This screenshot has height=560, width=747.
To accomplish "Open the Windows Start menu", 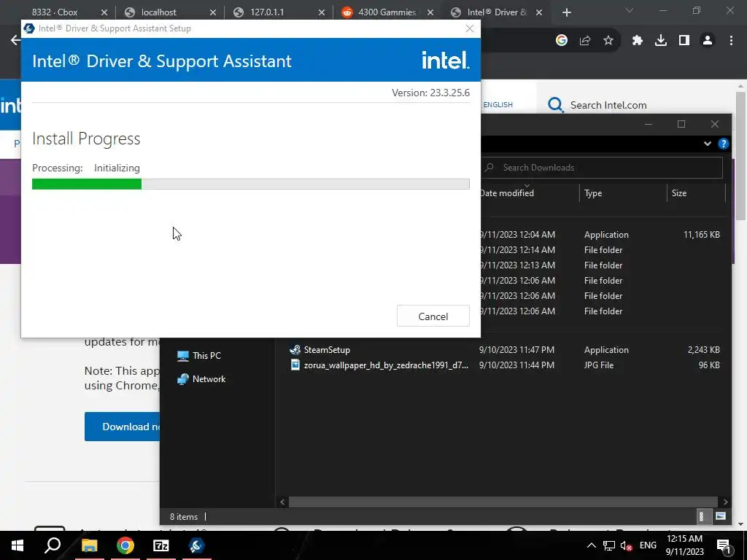I will coord(18,545).
